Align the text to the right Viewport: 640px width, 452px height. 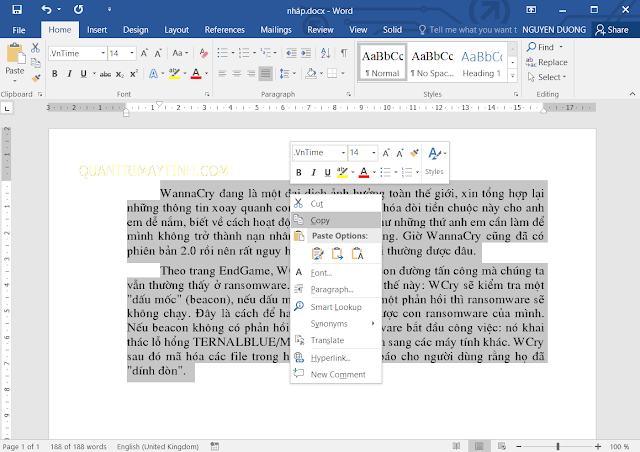click(x=251, y=74)
